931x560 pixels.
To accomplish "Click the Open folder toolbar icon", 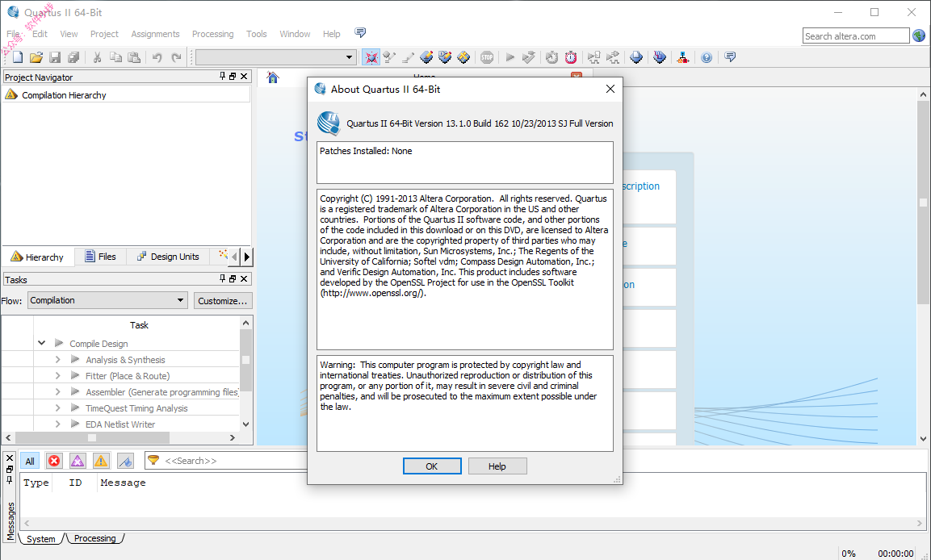I will point(36,57).
